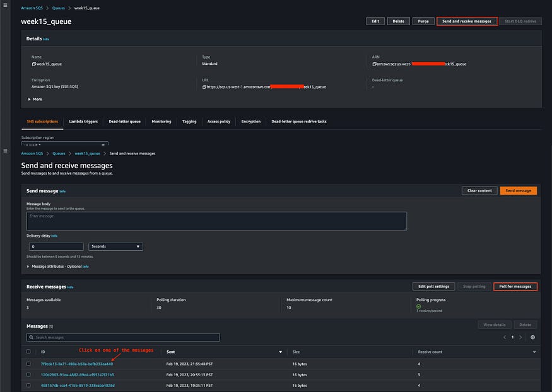Image resolution: width=552 pixels, height=392 pixels.
Task: Click the search magnifier icon
Action: pyautogui.click(x=32, y=338)
